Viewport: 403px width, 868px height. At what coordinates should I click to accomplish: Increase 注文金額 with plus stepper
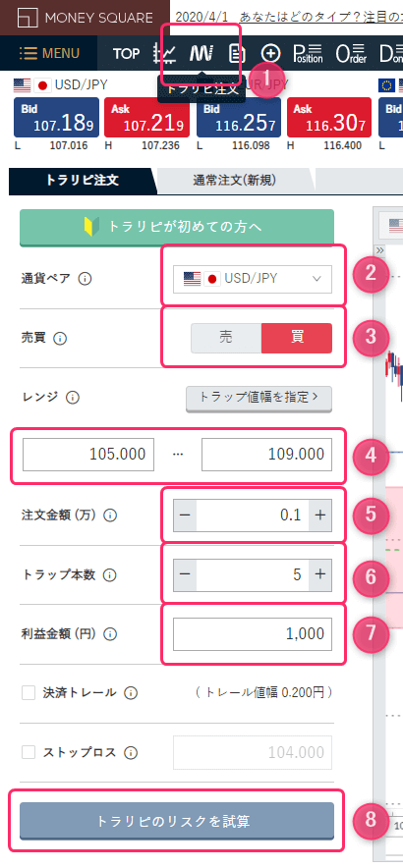(x=319, y=515)
